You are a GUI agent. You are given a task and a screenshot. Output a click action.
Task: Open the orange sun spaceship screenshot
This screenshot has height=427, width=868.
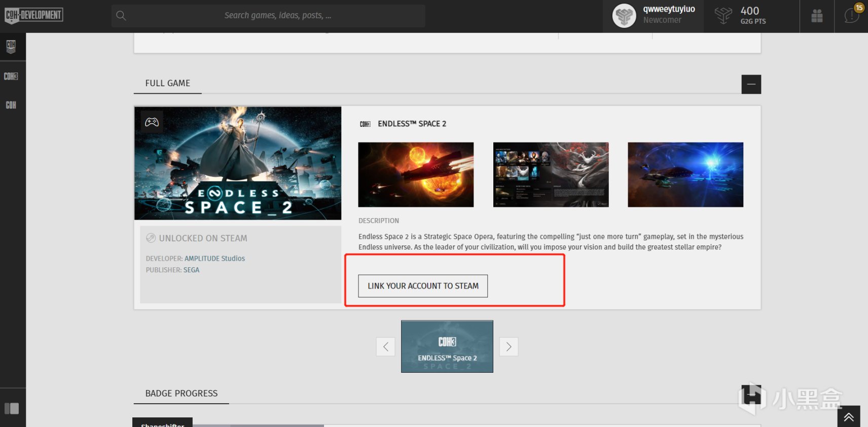tap(416, 174)
